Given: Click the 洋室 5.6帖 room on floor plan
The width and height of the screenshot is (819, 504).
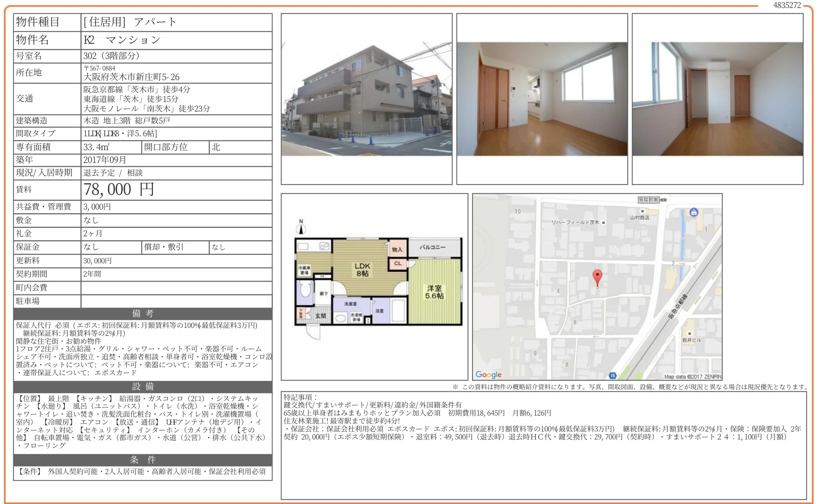Looking at the screenshot, I should point(434,292).
